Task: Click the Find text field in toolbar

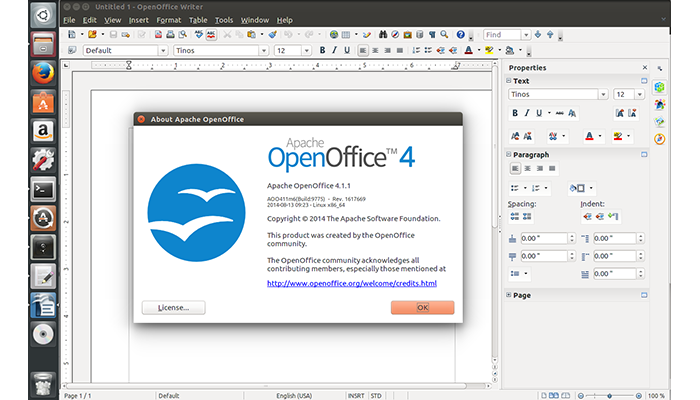Action: point(502,34)
